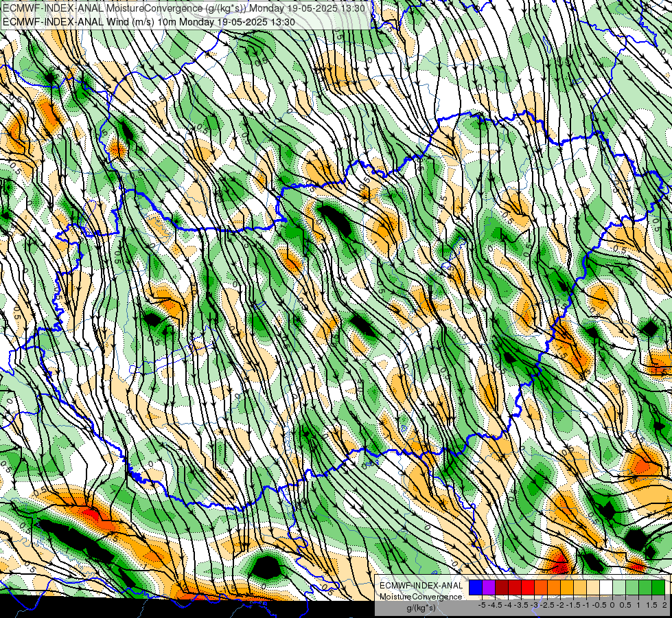This screenshot has width=672, height=618.
Task: Click the '-0.5' legend tick label
Action: point(599,605)
